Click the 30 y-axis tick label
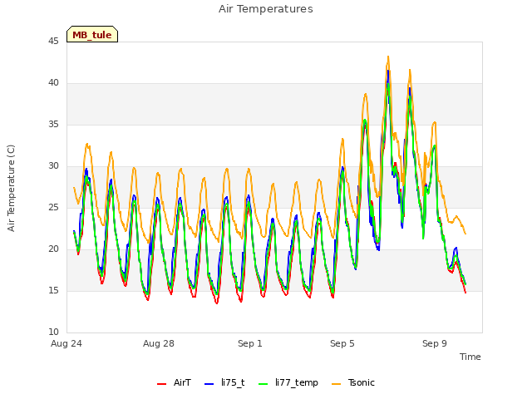 [53, 166]
